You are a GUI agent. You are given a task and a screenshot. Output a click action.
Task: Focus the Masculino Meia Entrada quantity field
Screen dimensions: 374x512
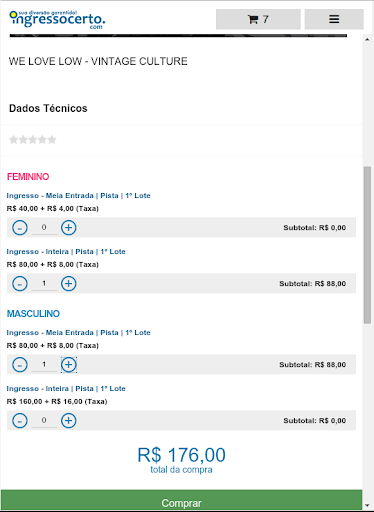pyautogui.click(x=44, y=365)
